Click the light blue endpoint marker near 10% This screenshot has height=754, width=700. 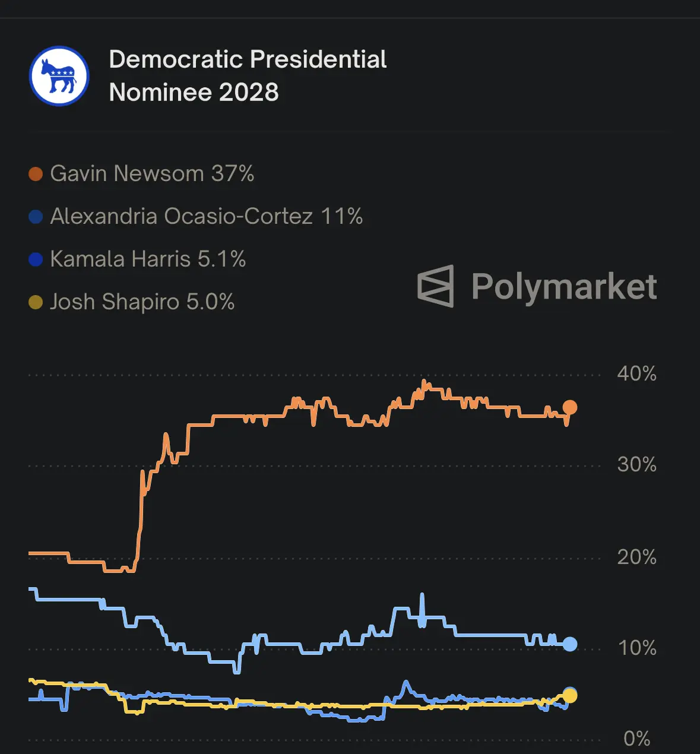point(570,644)
